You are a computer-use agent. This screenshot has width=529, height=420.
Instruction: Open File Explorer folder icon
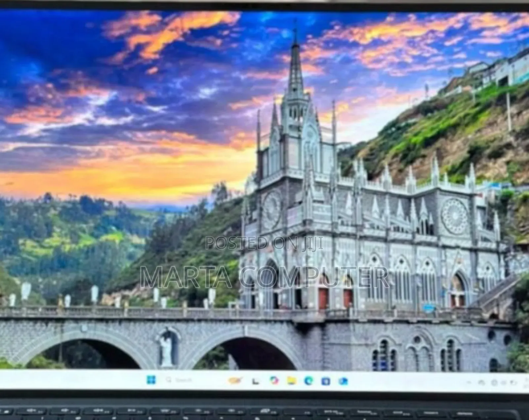pos(291,381)
